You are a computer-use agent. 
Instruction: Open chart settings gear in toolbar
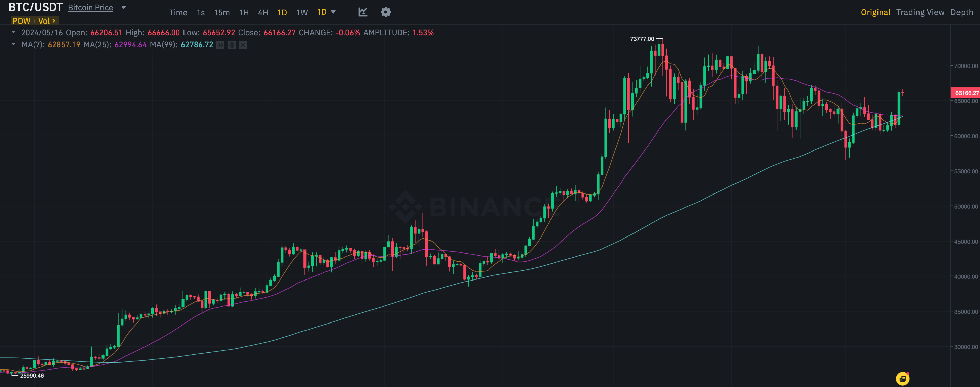point(386,12)
